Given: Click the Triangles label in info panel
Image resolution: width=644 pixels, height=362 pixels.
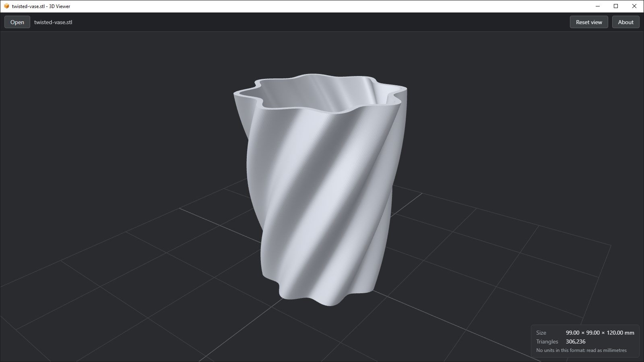Looking at the screenshot, I should 547,341.
